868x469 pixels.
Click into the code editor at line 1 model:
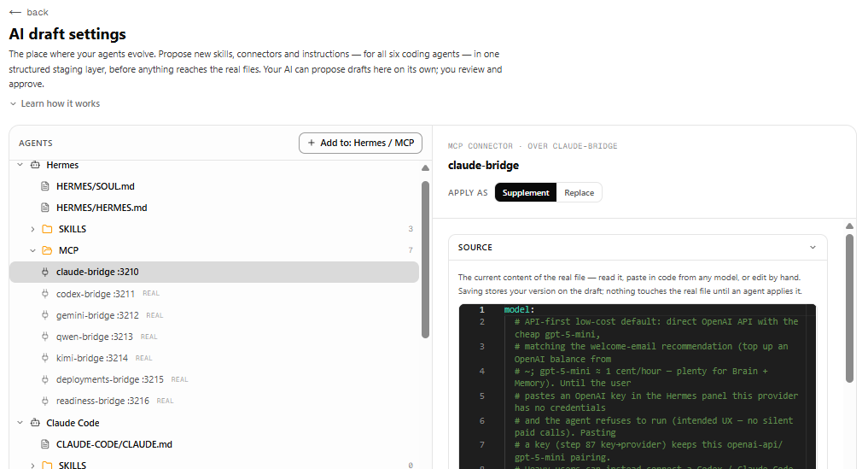point(519,309)
